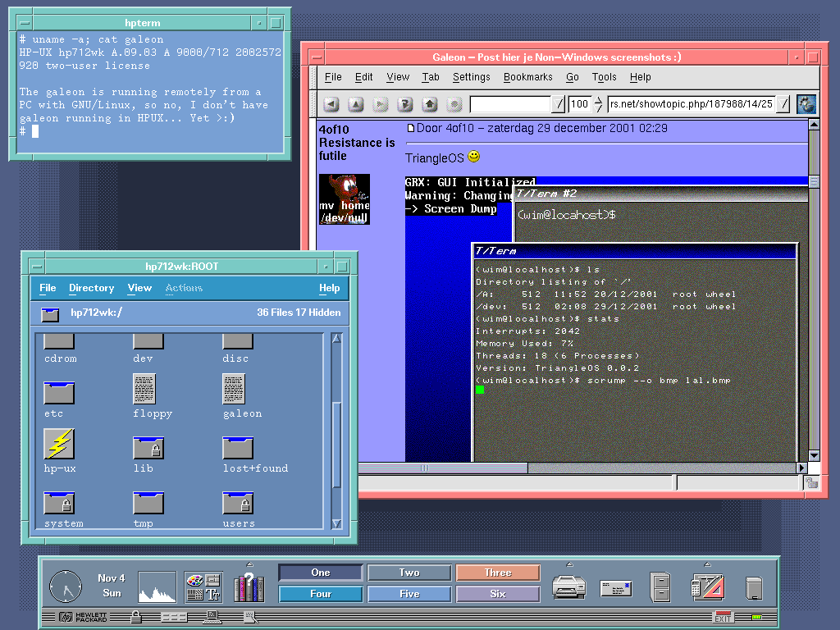Open the system load meter graph
The height and width of the screenshot is (630, 840).
click(x=157, y=587)
